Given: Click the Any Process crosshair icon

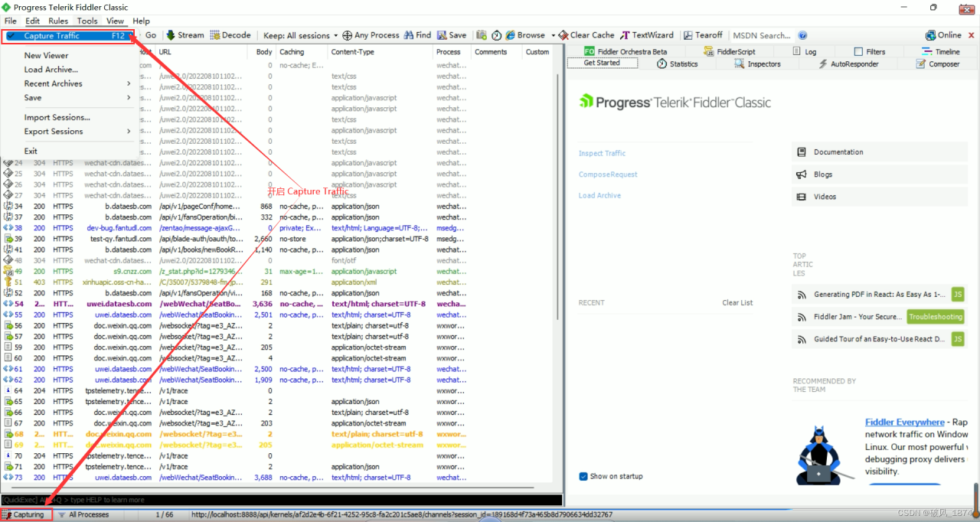Looking at the screenshot, I should tap(347, 35).
